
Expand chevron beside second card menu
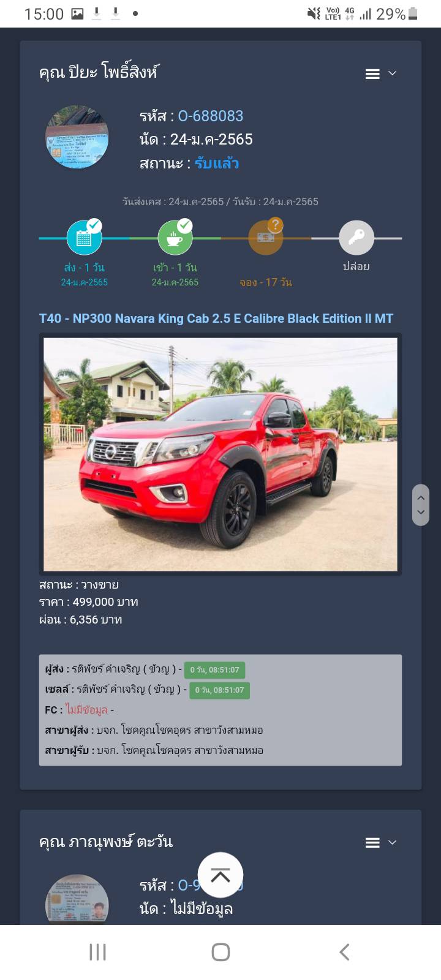393,842
